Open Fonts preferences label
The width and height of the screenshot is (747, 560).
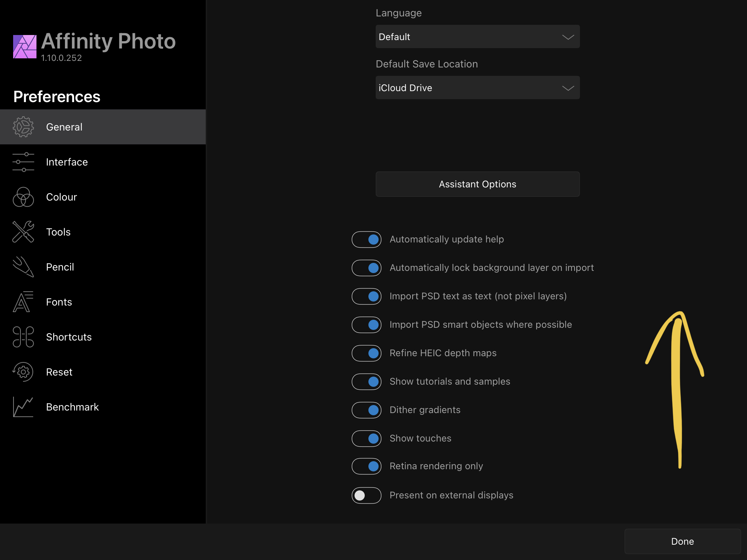[59, 302]
